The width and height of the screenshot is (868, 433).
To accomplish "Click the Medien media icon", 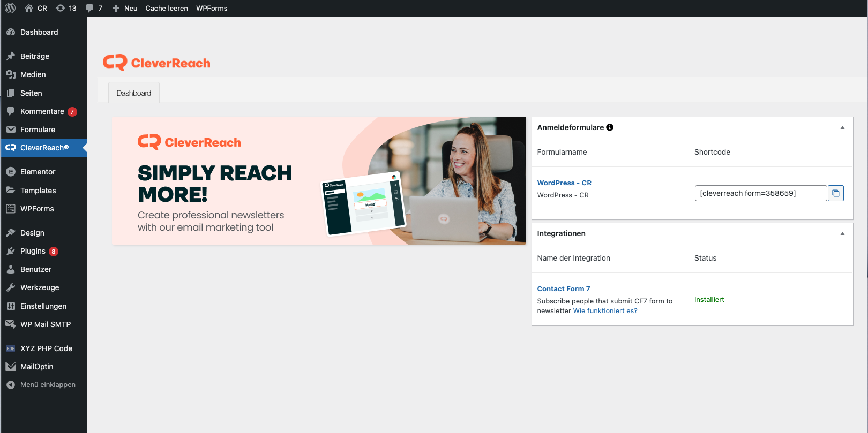I will coord(11,74).
